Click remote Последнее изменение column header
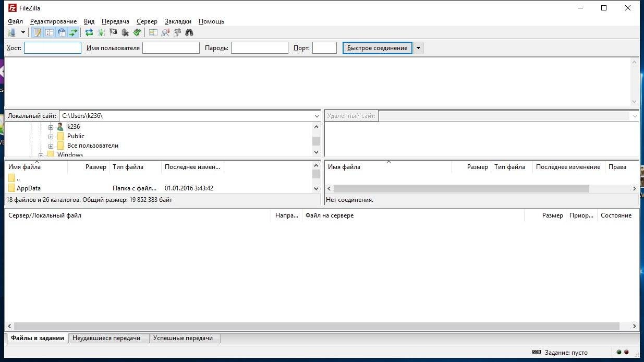The width and height of the screenshot is (644, 362). point(568,167)
